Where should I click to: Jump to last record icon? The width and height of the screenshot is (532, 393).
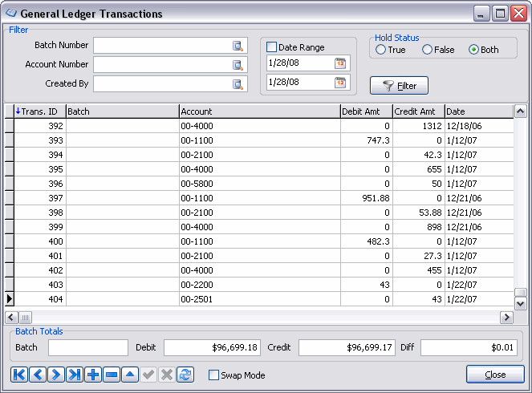(x=75, y=375)
